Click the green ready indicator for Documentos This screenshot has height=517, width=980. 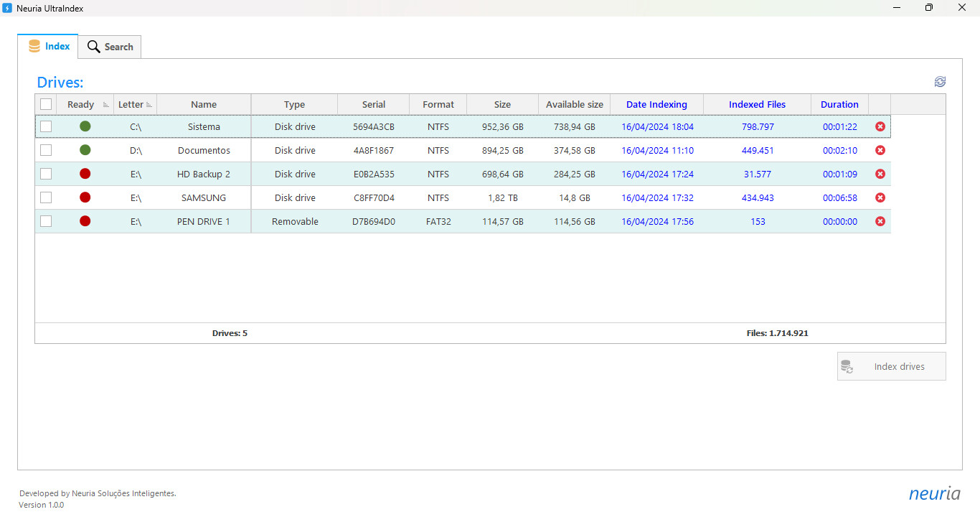coord(85,150)
